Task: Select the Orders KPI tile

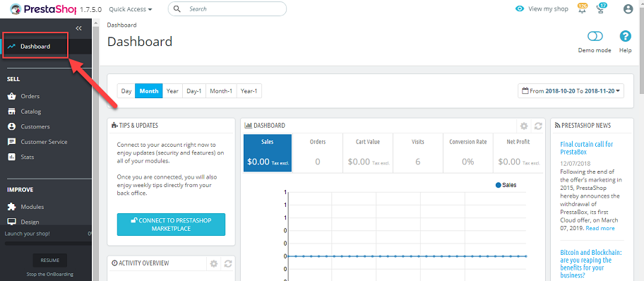Action: pyautogui.click(x=318, y=153)
